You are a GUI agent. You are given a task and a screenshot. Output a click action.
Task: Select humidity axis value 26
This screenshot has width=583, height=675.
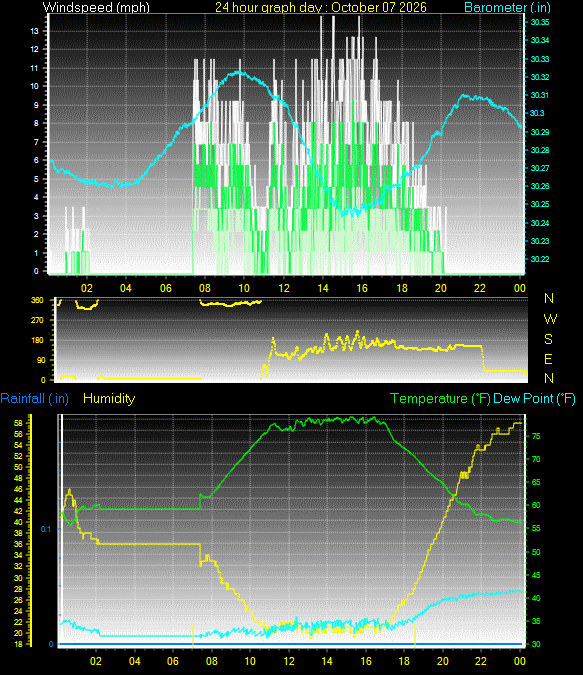pos(18,600)
